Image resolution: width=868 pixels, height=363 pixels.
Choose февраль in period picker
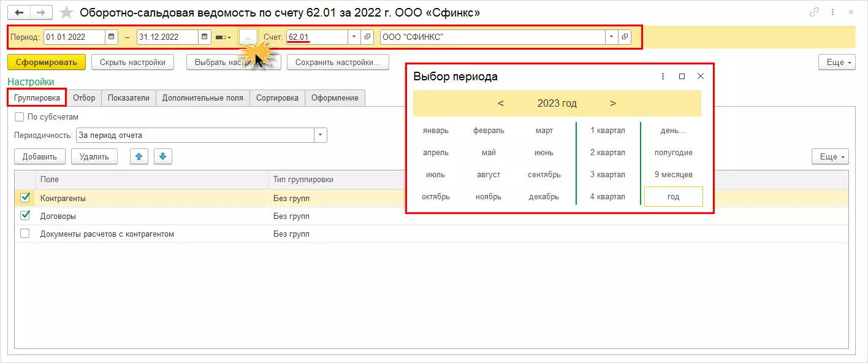coord(489,130)
